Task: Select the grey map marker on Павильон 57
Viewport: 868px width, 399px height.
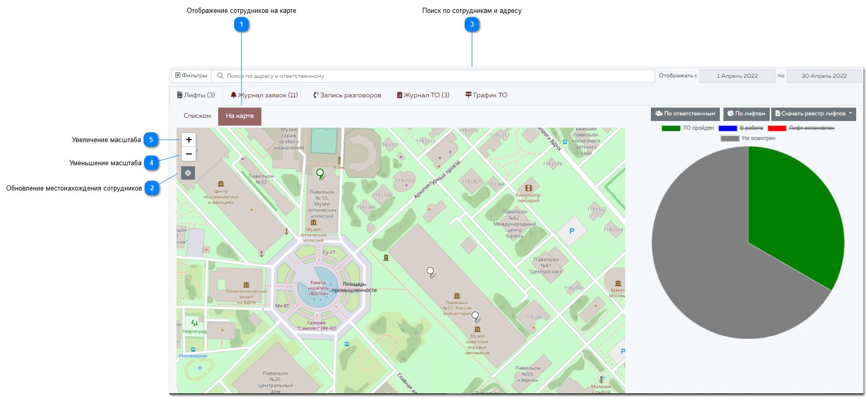Action: [x=431, y=272]
